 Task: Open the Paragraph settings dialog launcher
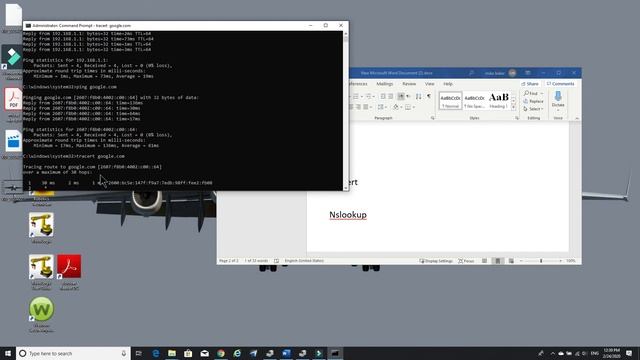pos(433,118)
